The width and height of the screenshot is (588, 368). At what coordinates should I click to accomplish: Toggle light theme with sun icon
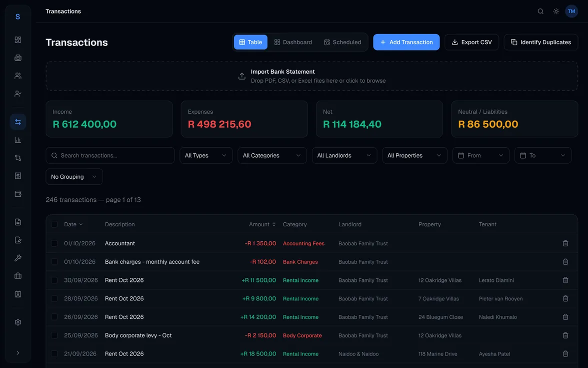(556, 11)
